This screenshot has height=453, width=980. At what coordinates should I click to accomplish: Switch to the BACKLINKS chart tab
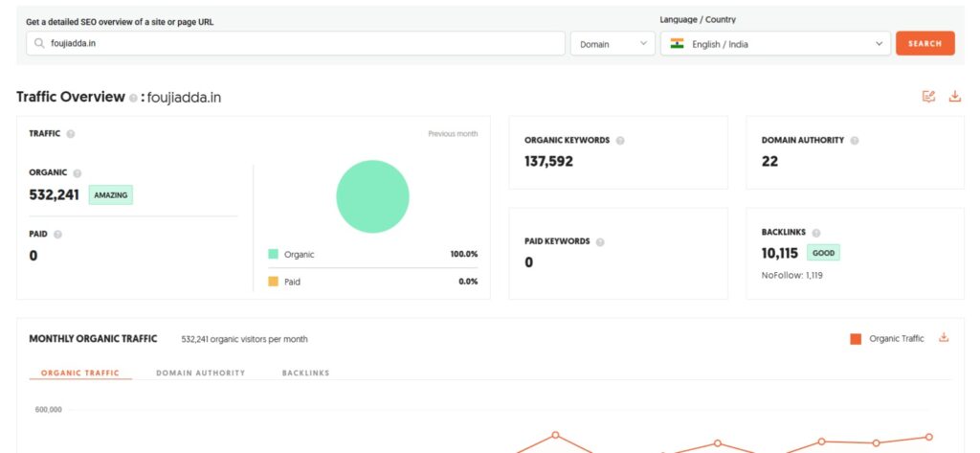click(x=305, y=373)
